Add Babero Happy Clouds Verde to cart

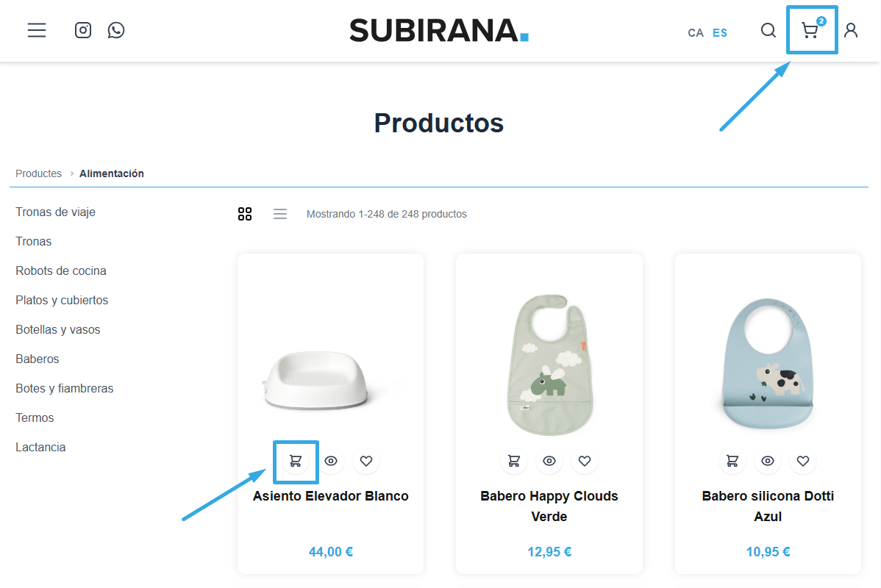tap(514, 461)
